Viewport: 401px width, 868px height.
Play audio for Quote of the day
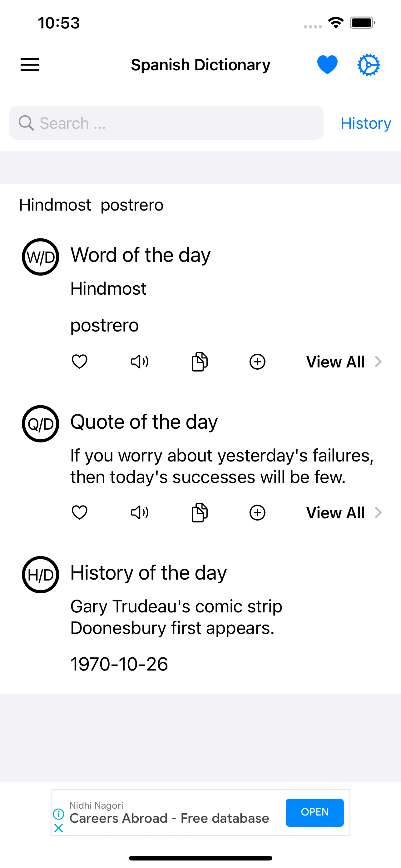139,513
